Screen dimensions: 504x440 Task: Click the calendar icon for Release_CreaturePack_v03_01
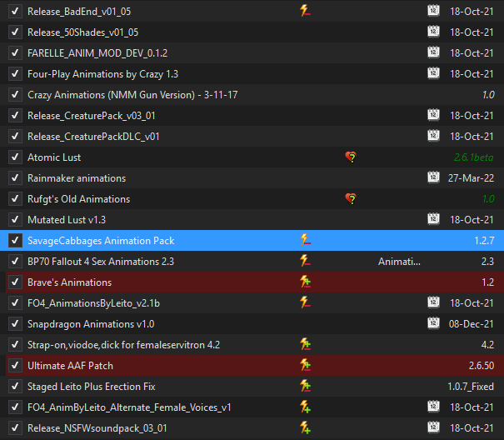[x=433, y=115]
